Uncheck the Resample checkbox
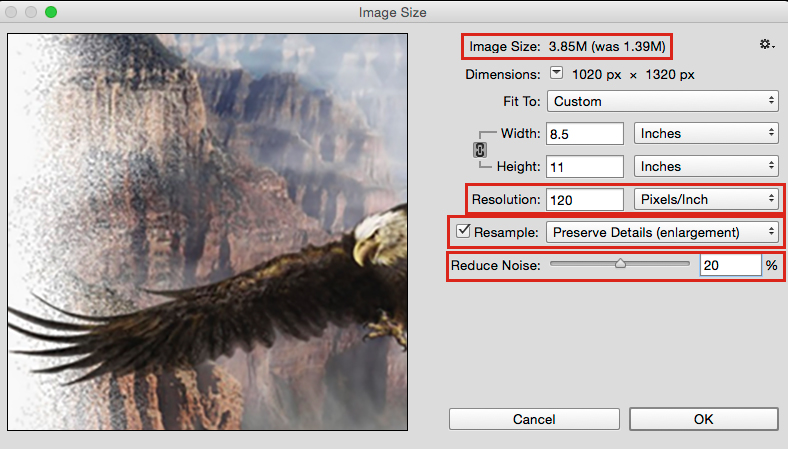 (463, 232)
